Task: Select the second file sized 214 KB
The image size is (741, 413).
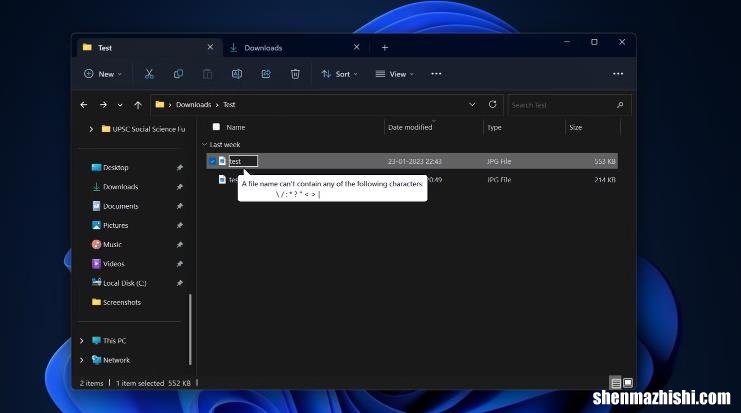Action: 412,180
